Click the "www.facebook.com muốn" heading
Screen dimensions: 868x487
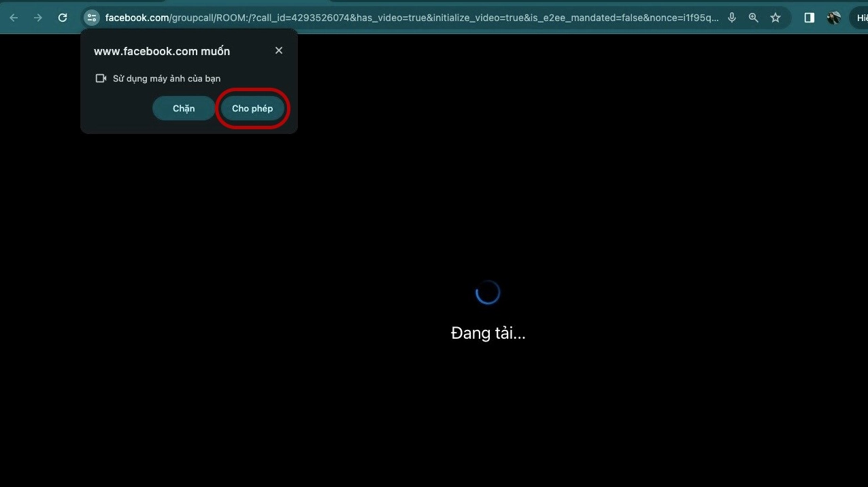(x=162, y=51)
